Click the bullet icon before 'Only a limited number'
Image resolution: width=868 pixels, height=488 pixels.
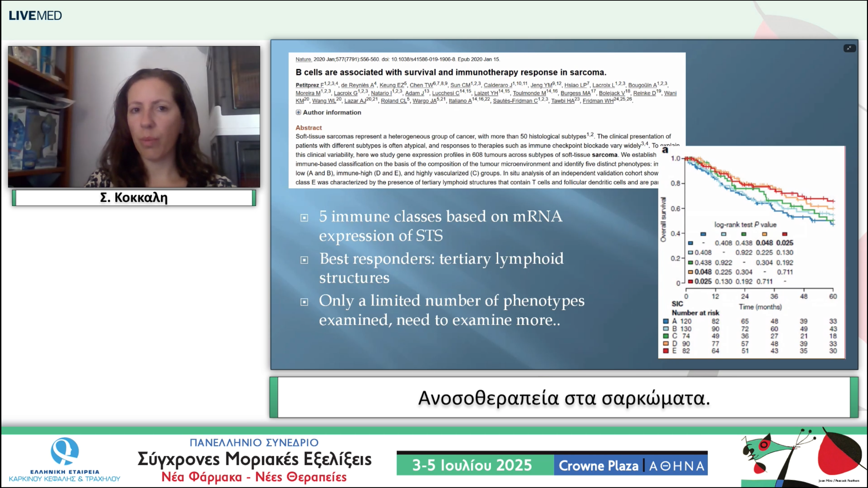pos(304,302)
